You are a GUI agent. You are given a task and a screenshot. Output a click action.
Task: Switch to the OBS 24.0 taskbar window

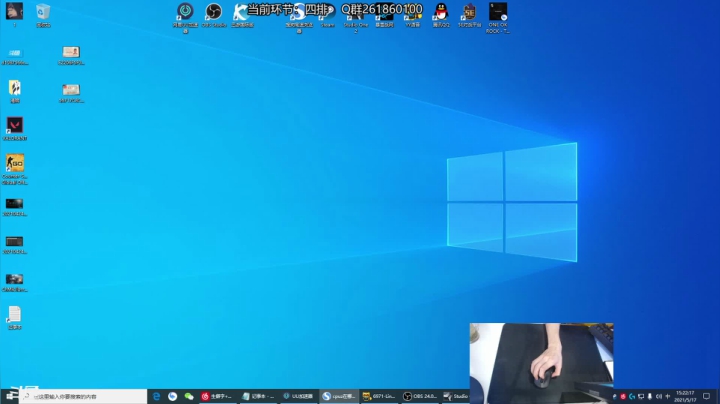[420, 396]
